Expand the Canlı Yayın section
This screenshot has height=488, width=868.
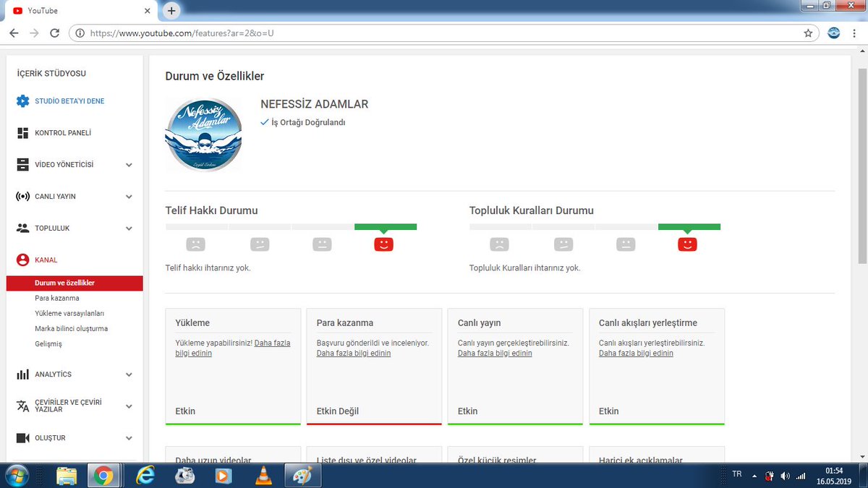pyautogui.click(x=129, y=197)
